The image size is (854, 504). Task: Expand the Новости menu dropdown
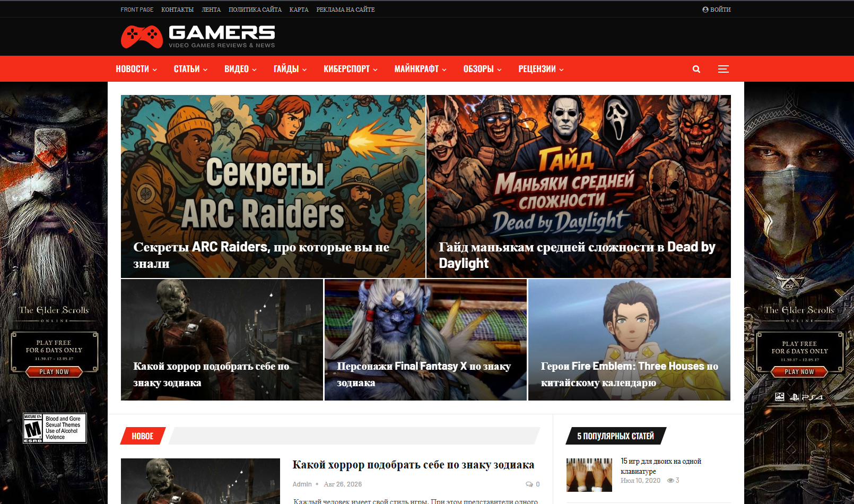[136, 69]
